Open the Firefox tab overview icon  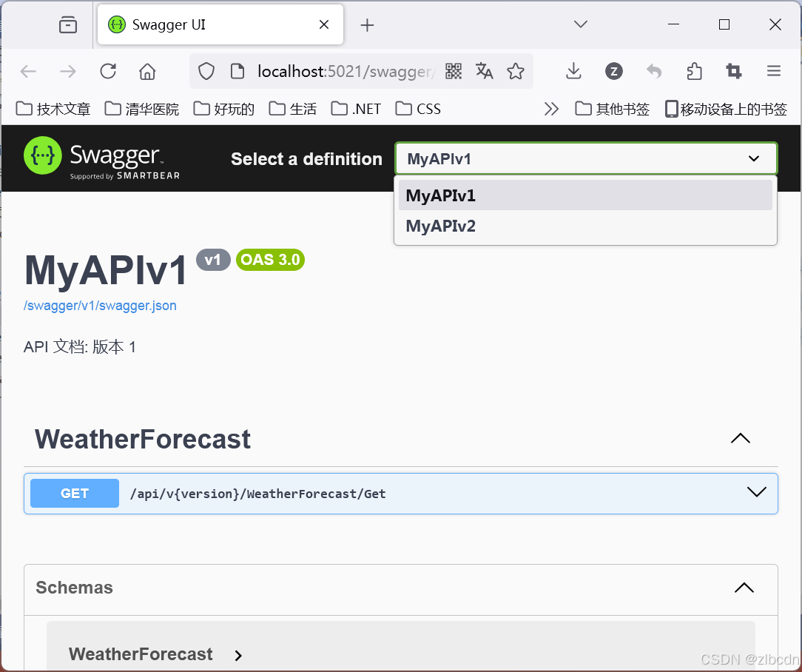[67, 24]
